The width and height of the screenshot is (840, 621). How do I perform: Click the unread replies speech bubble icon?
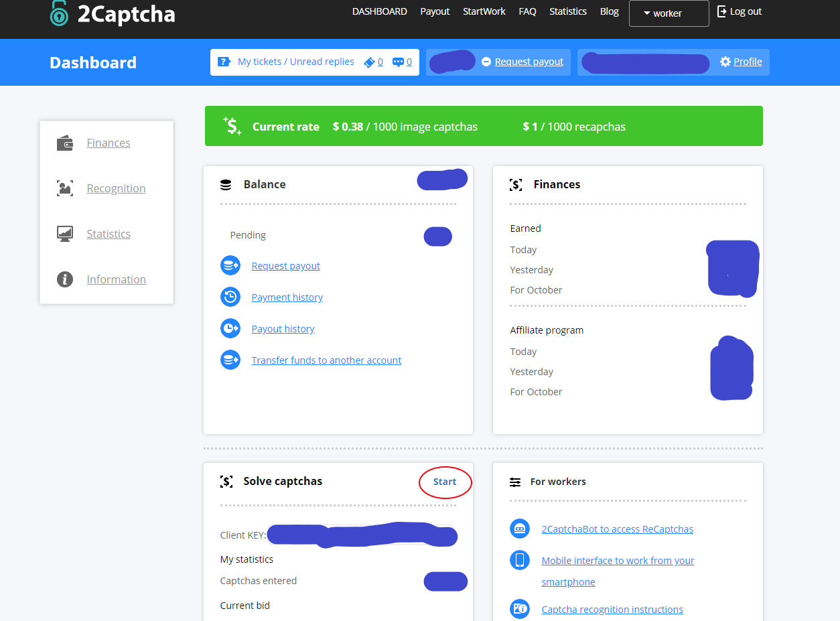[398, 62]
